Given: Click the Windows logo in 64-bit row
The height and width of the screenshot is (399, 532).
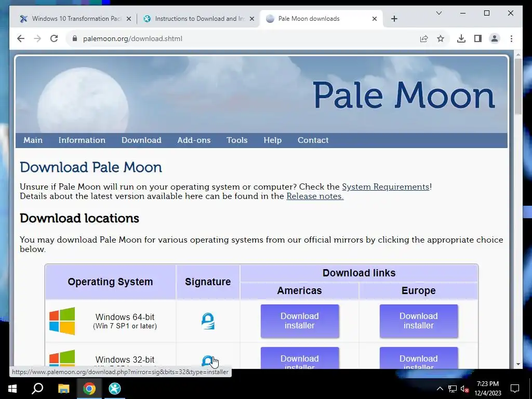Looking at the screenshot, I should tap(62, 321).
